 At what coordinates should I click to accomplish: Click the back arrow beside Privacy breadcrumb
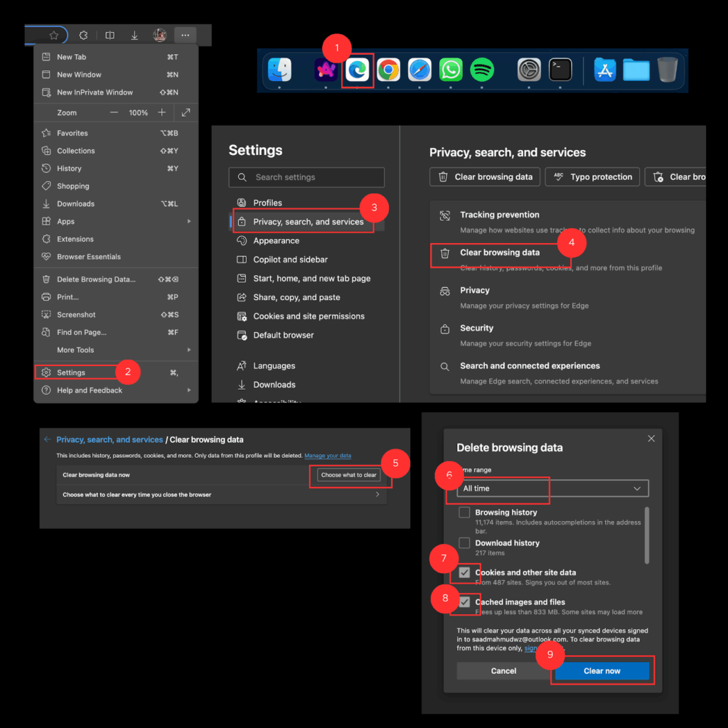tap(48, 439)
